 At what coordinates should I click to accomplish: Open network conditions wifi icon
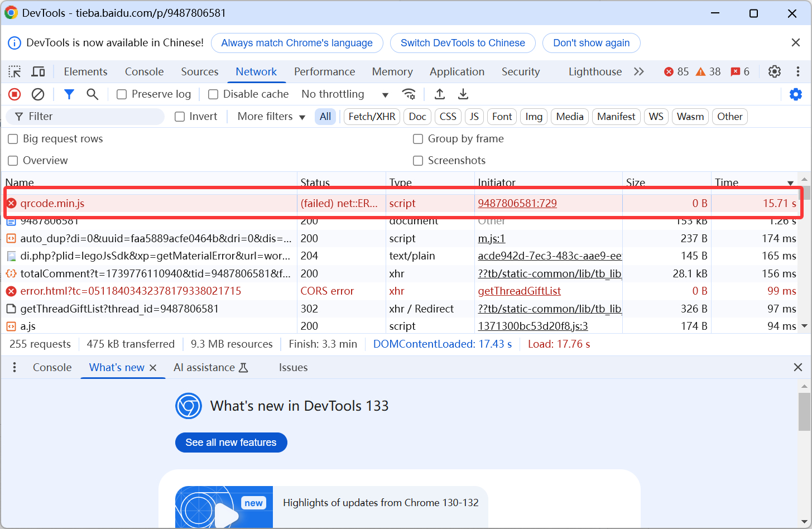coord(409,94)
